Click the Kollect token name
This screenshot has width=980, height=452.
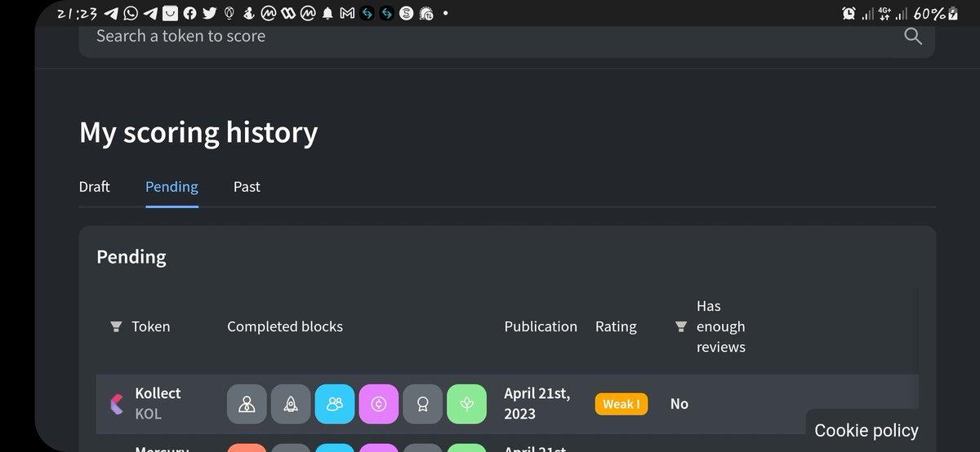pos(158,393)
